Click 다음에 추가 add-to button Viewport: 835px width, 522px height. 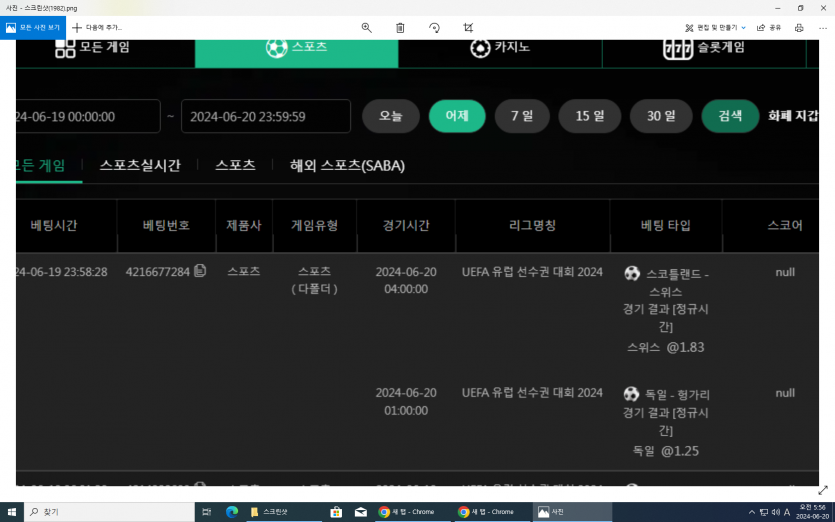[97, 28]
